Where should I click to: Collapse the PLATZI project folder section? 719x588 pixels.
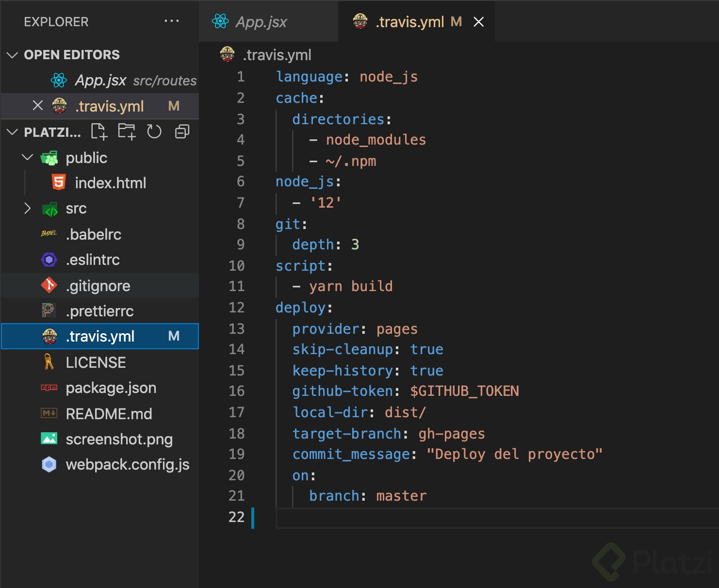tap(13, 132)
